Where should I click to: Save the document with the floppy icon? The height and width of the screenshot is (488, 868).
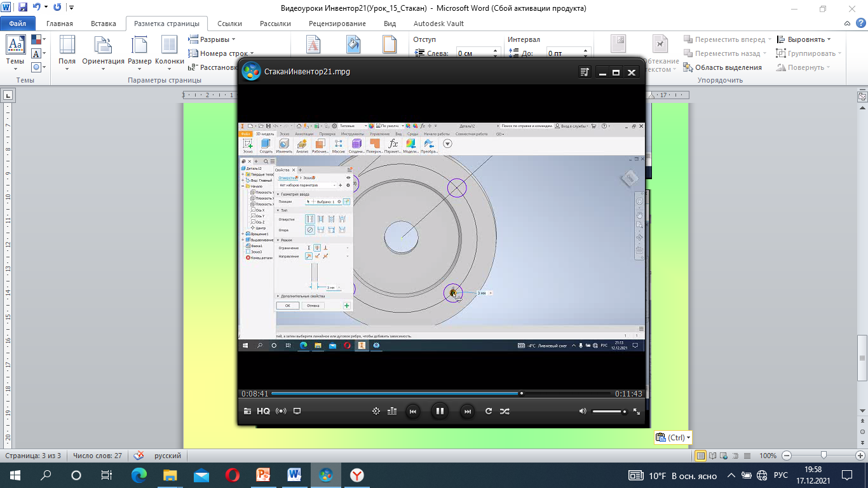pyautogui.click(x=23, y=8)
